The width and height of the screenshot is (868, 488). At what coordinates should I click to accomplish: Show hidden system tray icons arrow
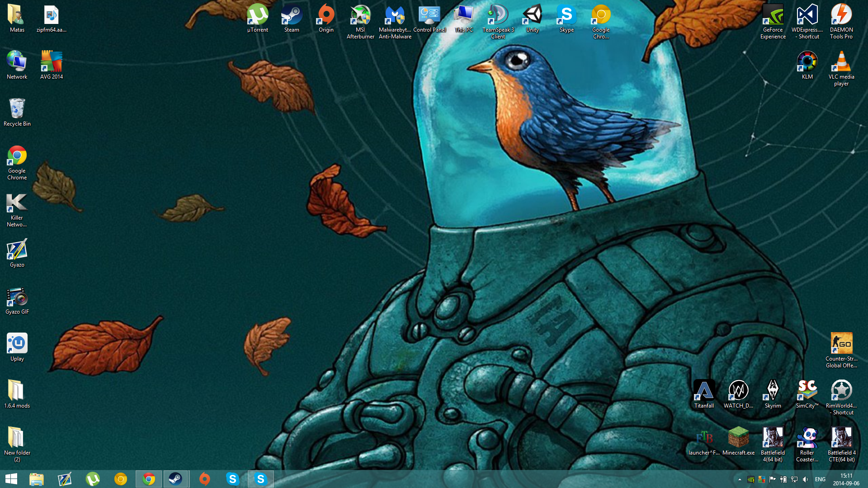pyautogui.click(x=740, y=479)
